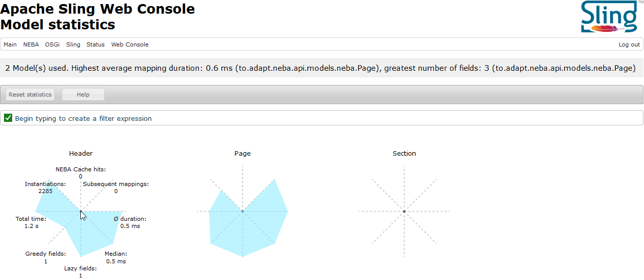Screen dimensions: 644x280
Task: Select the Page model radar chart
Action: 243,211
